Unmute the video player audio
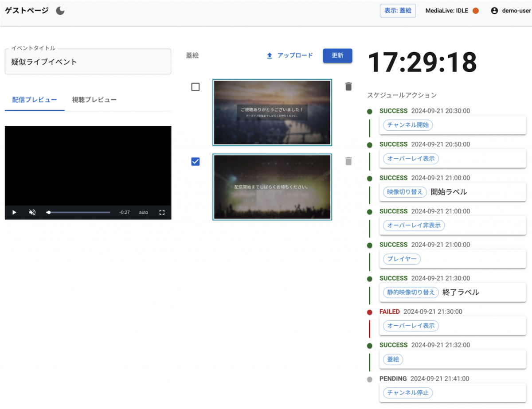Image resolution: width=532 pixels, height=409 pixels. [x=32, y=213]
